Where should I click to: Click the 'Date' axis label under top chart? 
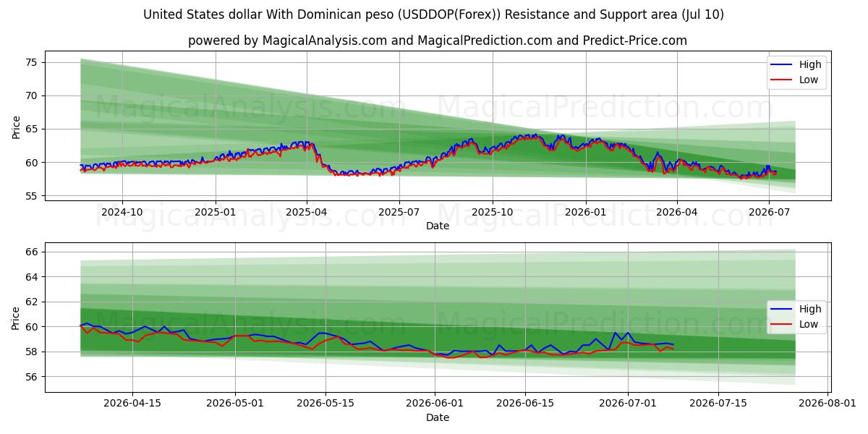[438, 226]
